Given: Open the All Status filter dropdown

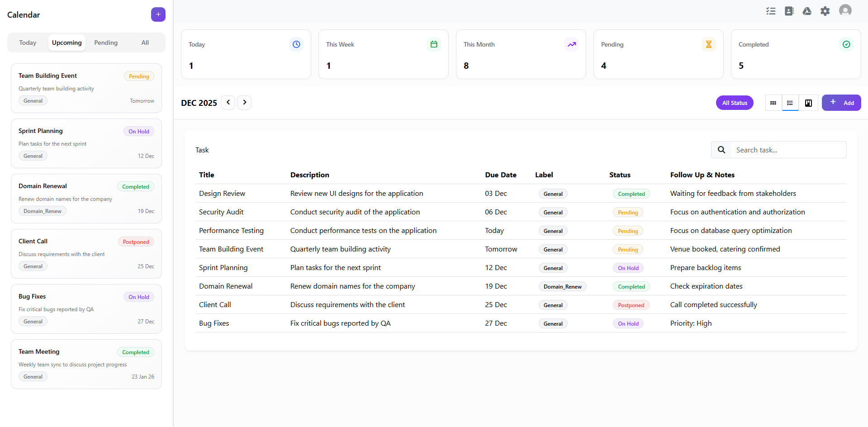Looking at the screenshot, I should 735,103.
